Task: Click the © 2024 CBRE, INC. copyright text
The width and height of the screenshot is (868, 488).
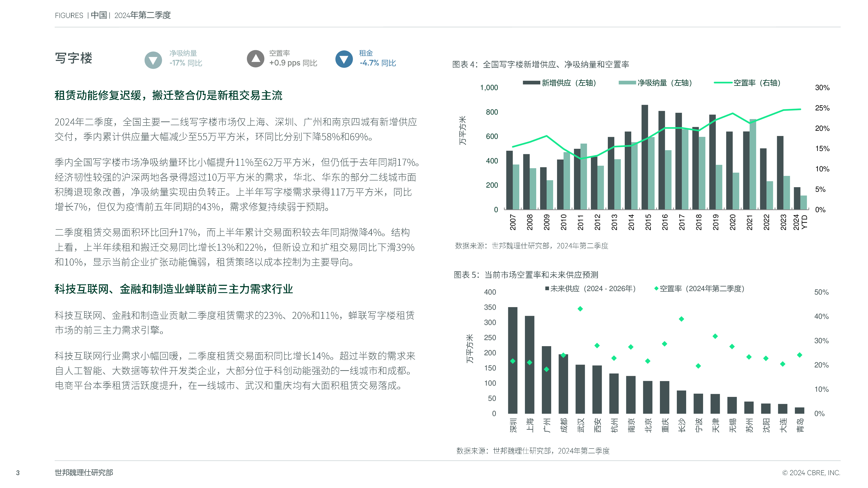Action: 811,473
